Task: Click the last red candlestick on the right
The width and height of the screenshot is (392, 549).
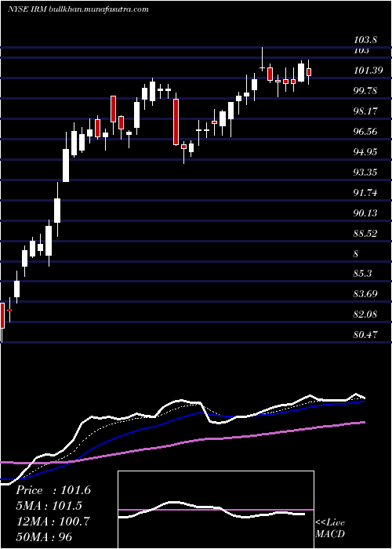Action: [x=309, y=72]
